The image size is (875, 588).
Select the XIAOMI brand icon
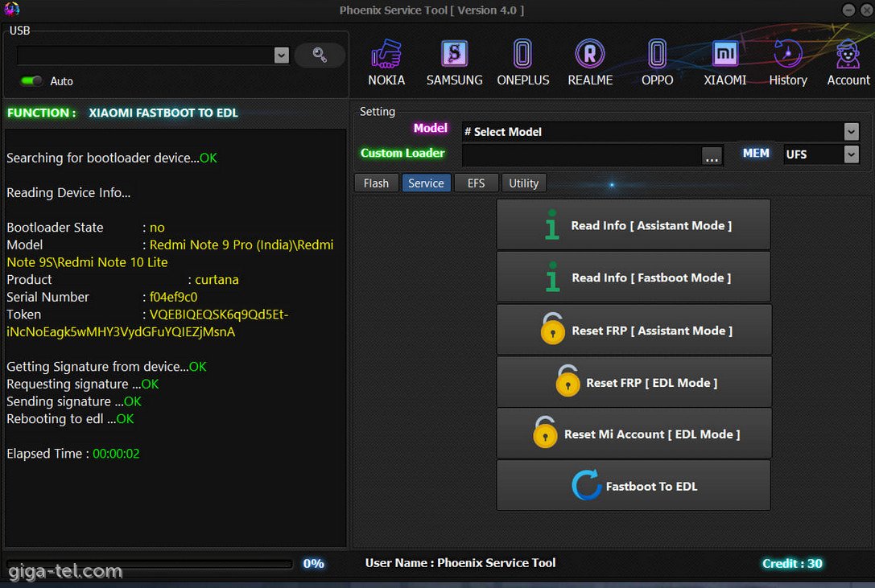tap(724, 63)
